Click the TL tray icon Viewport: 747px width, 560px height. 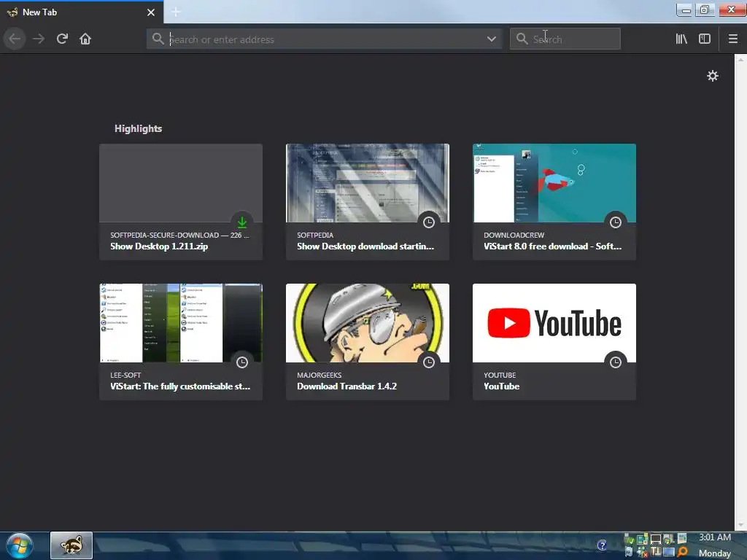(x=656, y=551)
